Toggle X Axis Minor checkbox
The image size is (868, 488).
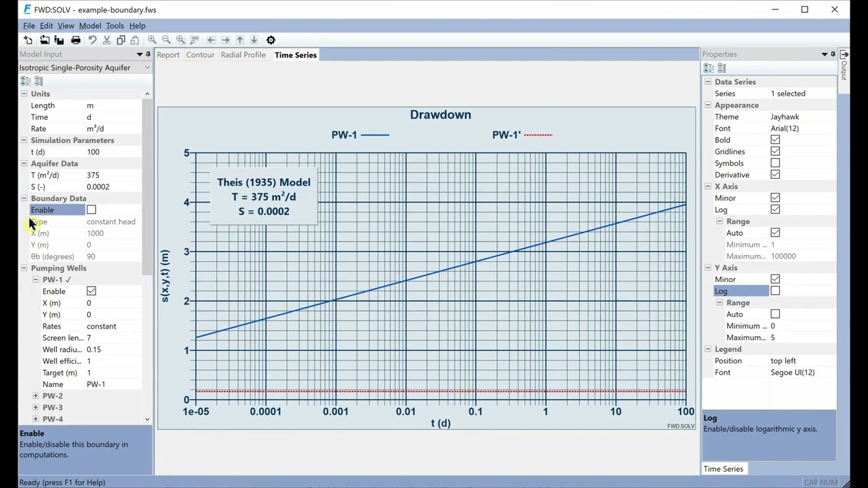(x=775, y=198)
